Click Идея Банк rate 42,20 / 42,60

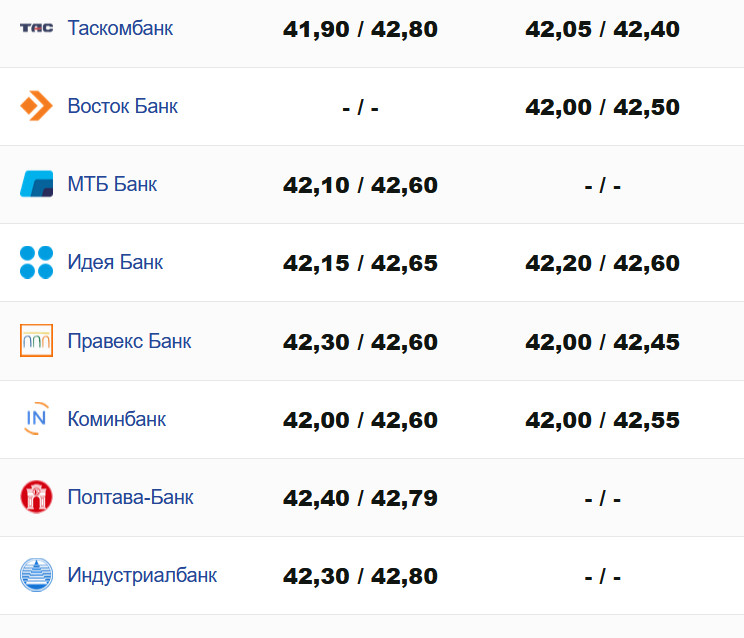602,263
